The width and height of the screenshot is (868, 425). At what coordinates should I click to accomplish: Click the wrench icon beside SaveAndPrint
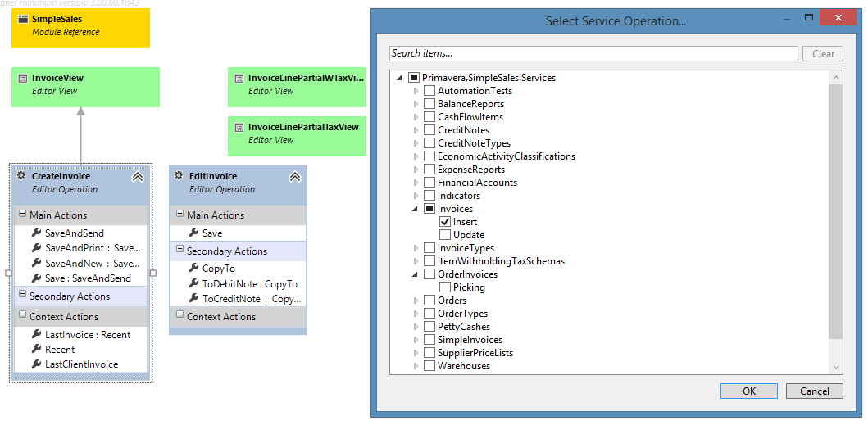point(37,248)
